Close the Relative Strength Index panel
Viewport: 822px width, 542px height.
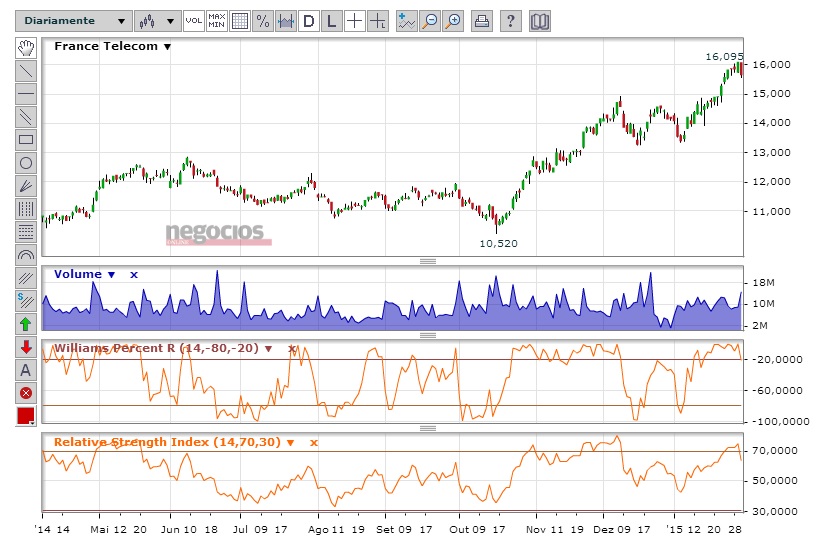tap(313, 443)
